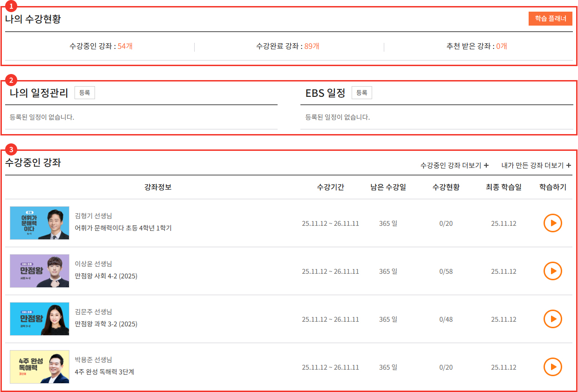Image resolution: width=578 pixels, height=392 pixels.
Task: Start learning 만점왕 사회 4-2 course
Action: 552,271
